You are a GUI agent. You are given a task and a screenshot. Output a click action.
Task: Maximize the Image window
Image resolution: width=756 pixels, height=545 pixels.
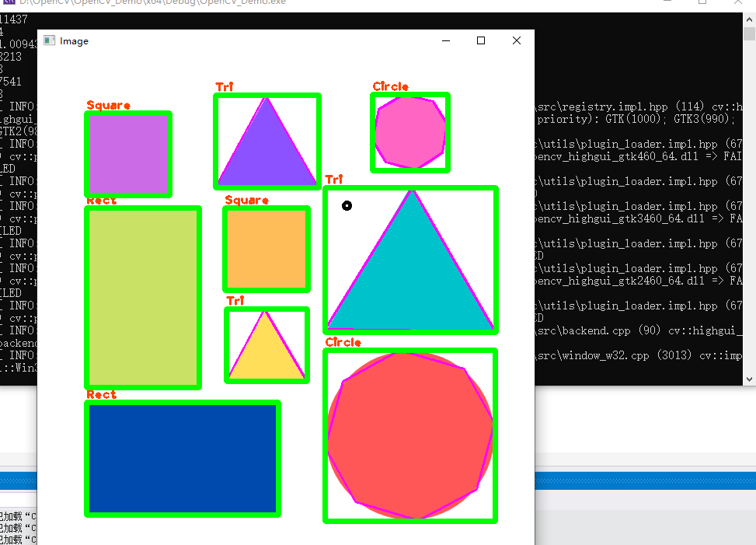point(481,41)
